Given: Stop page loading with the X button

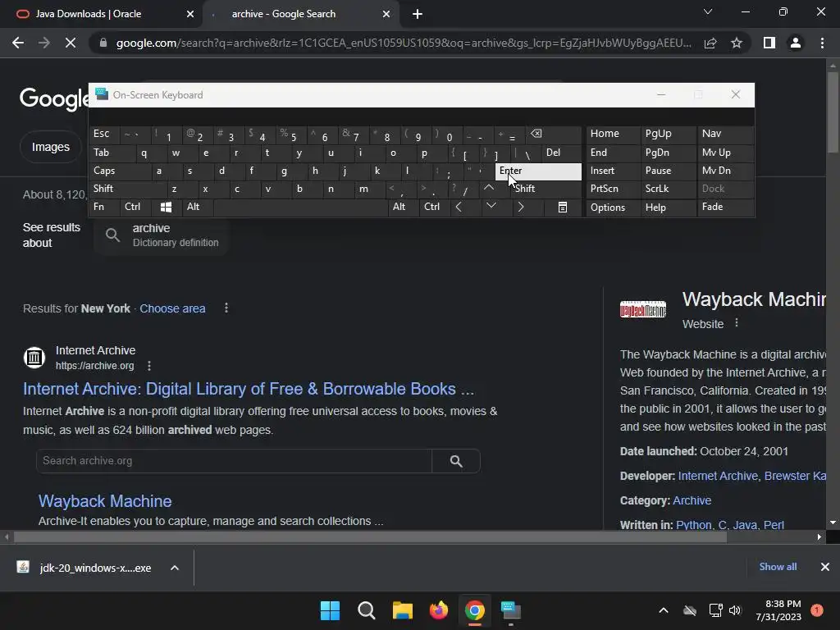Looking at the screenshot, I should pyautogui.click(x=71, y=43).
